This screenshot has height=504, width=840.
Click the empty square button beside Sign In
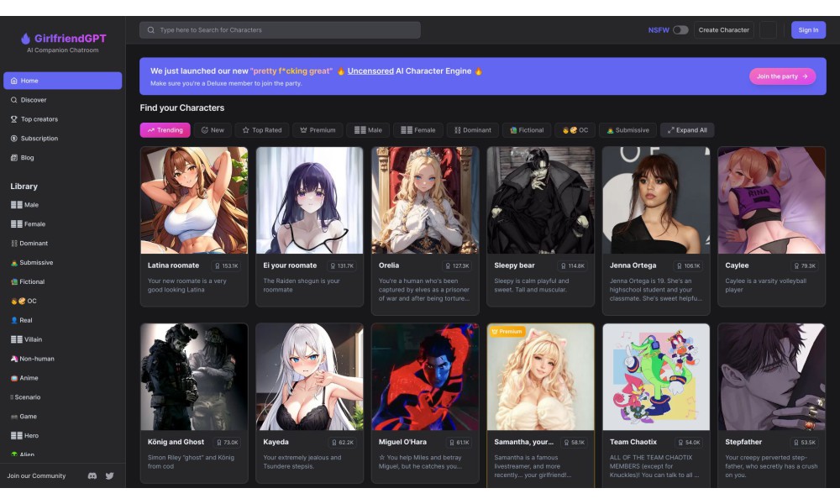[769, 30]
